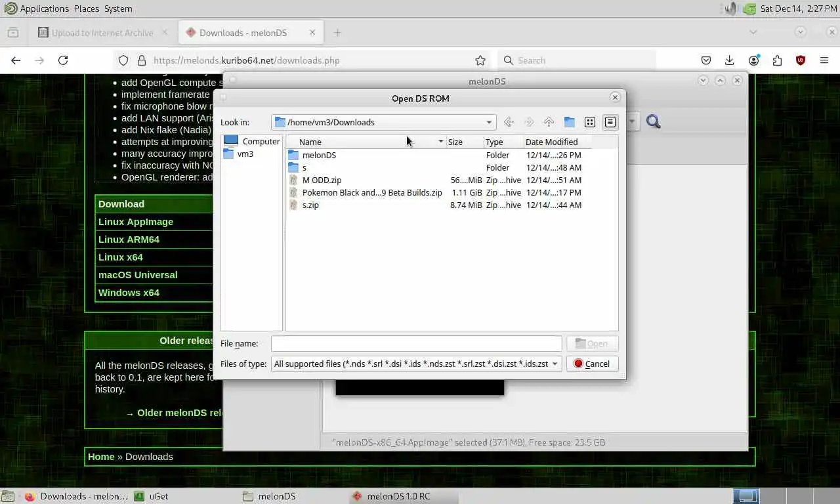840x504 pixels.
Task: Open Firefox account icon
Action: (753, 60)
